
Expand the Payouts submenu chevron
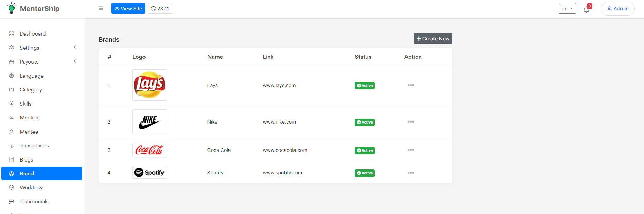click(x=75, y=61)
